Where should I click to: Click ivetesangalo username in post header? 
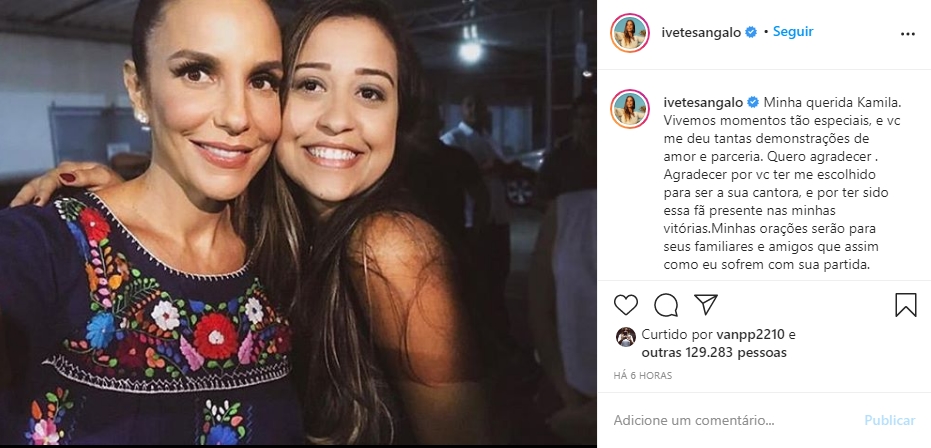(x=701, y=32)
